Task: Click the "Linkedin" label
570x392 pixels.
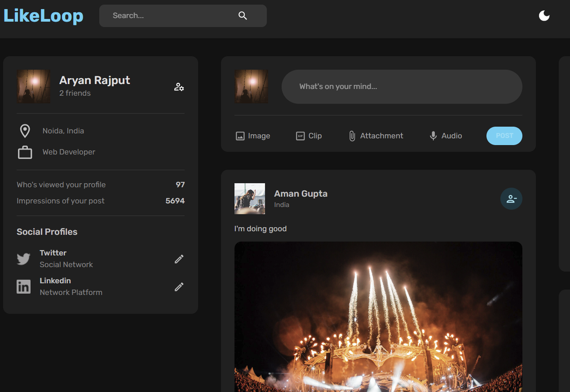Action: (55, 280)
